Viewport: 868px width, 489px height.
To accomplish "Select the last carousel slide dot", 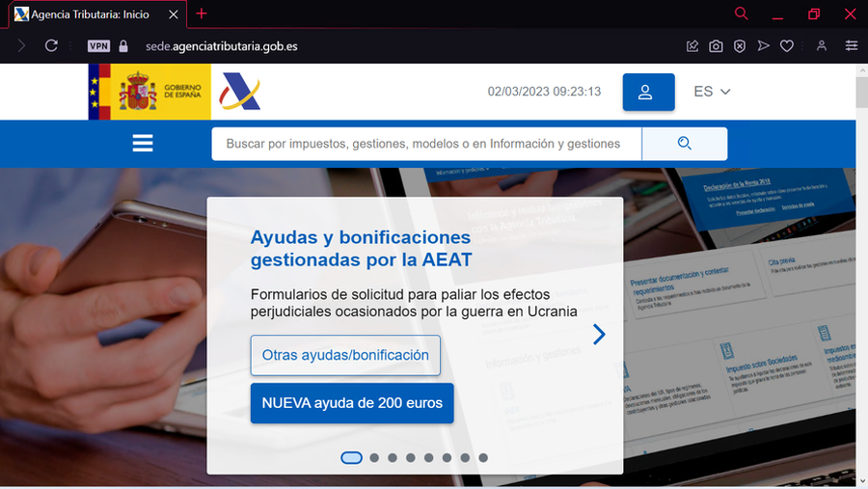I will pos(483,457).
